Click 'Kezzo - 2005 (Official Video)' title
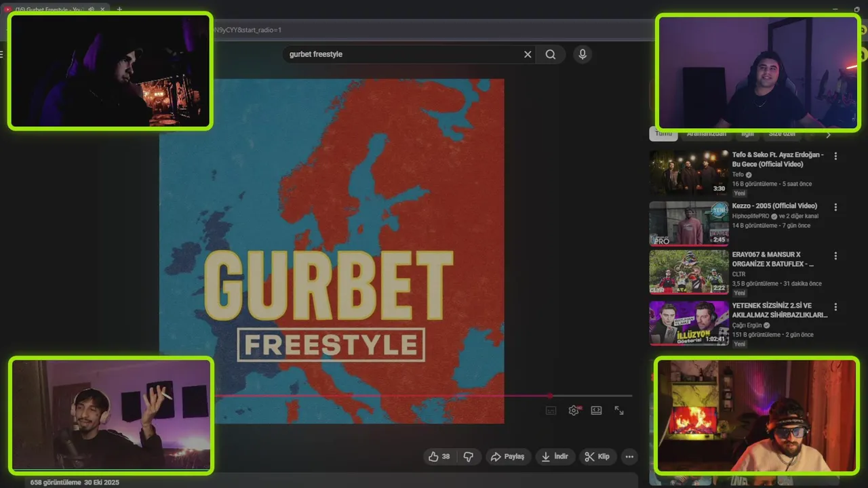This screenshot has height=488, width=868. (774, 206)
